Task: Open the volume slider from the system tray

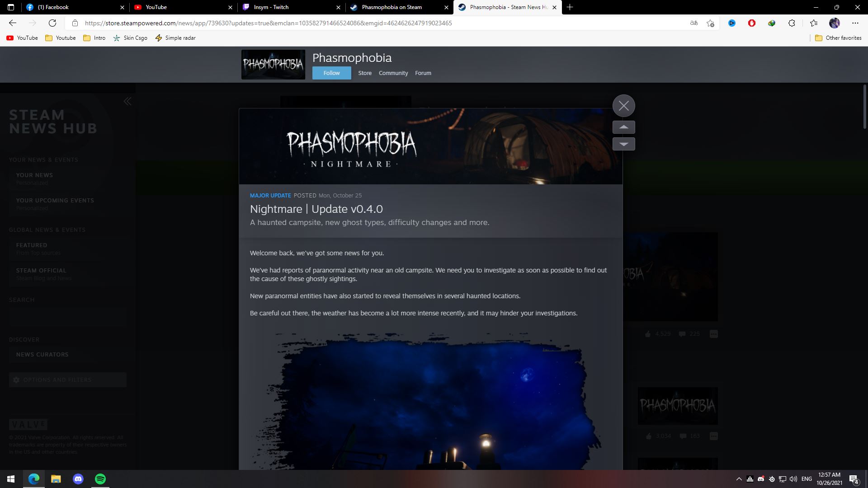Action: pyautogui.click(x=793, y=479)
